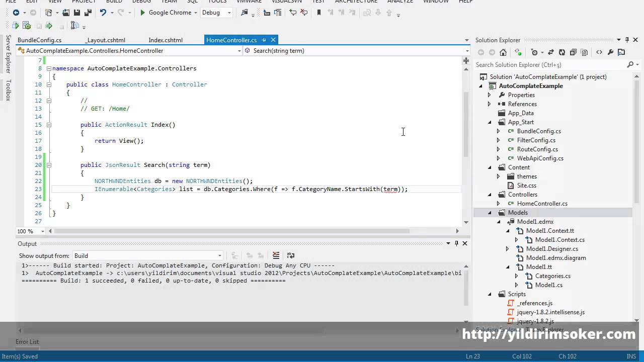Click the Uncomment selected lines icon
Image resolution: width=644 pixels, height=362 pixels.
tap(304, 13)
